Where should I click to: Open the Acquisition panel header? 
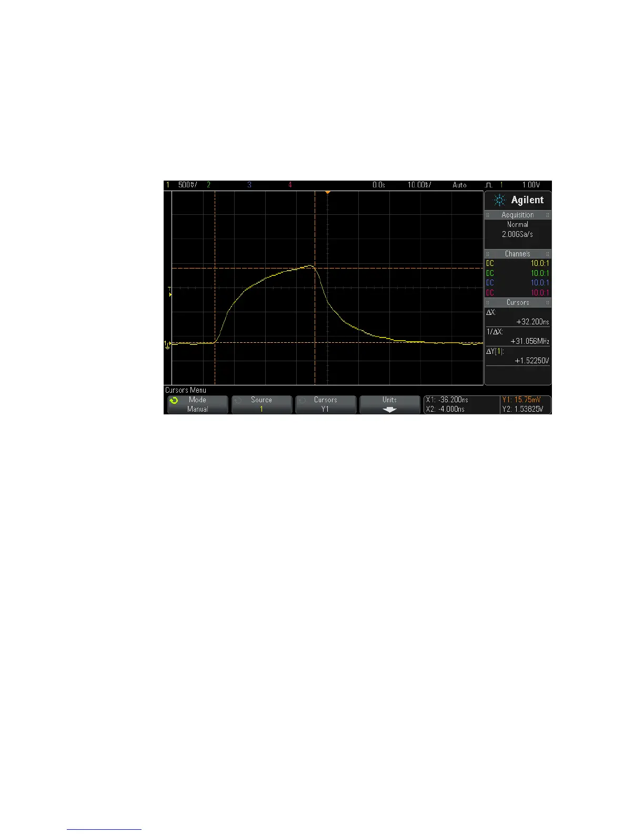coord(518,215)
